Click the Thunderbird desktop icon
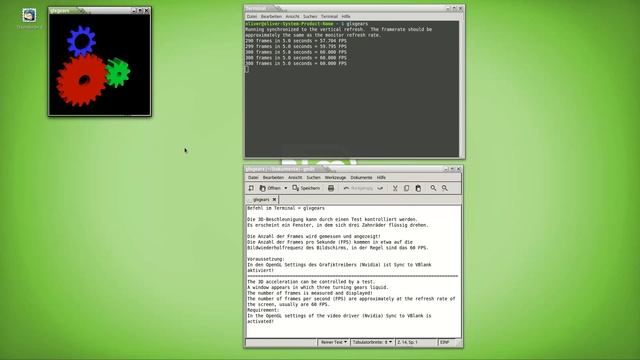Viewport: 640px width, 360px height. tap(29, 16)
